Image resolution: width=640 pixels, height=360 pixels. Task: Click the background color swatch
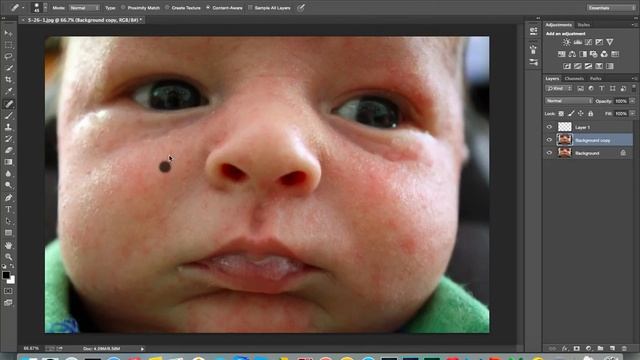click(11, 280)
